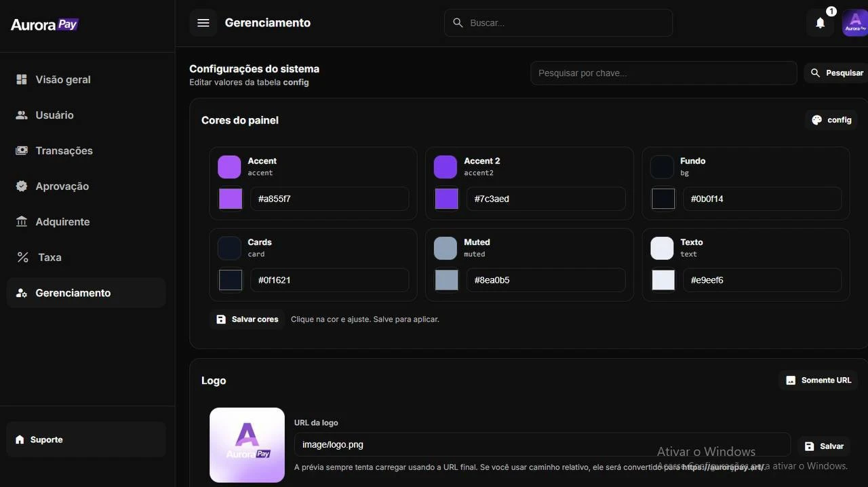Image resolution: width=868 pixels, height=487 pixels.
Task: Click the AuroraPay logo in sidebar
Action: pyautogui.click(x=45, y=25)
